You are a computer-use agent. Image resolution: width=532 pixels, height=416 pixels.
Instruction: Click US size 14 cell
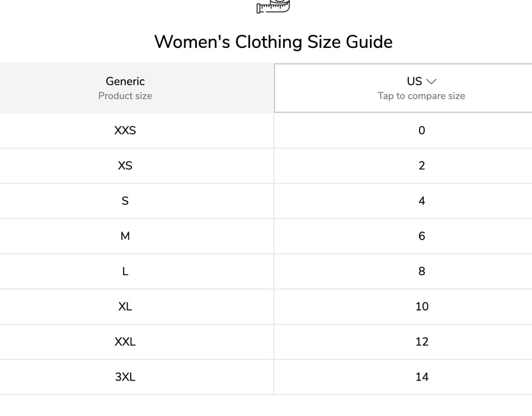pyautogui.click(x=403, y=377)
